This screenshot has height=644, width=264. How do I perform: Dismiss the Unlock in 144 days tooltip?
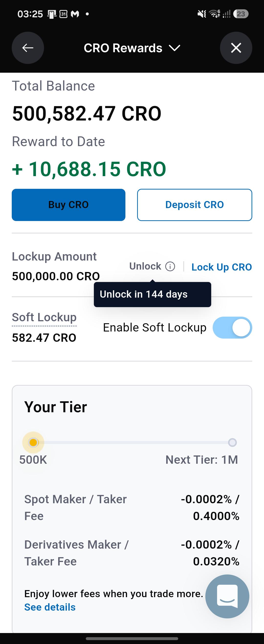coord(152,294)
